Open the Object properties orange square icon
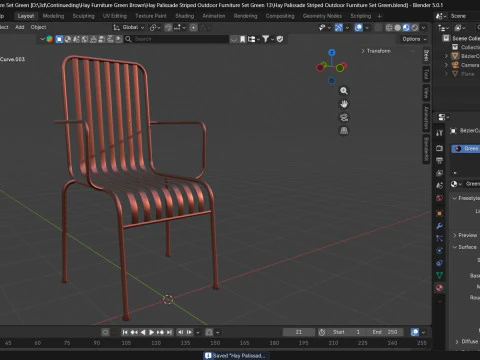Screen dimensions: 480x360 tap(439, 213)
